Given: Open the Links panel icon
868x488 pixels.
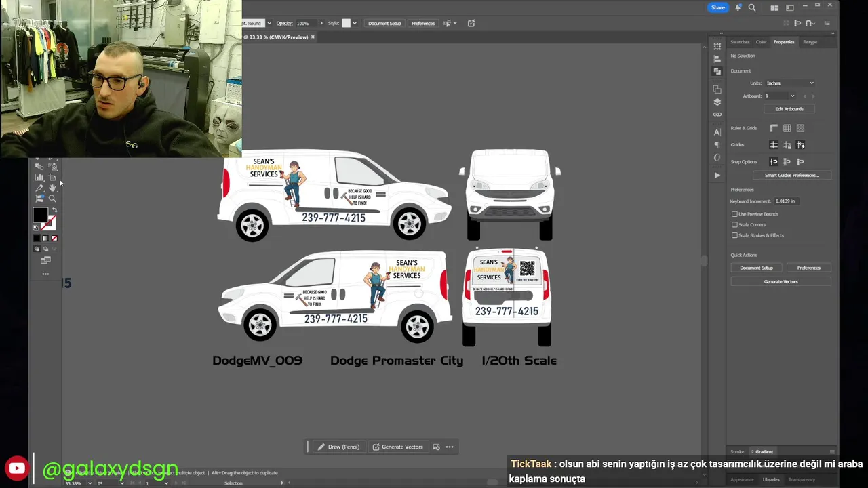Looking at the screenshot, I should [x=717, y=114].
